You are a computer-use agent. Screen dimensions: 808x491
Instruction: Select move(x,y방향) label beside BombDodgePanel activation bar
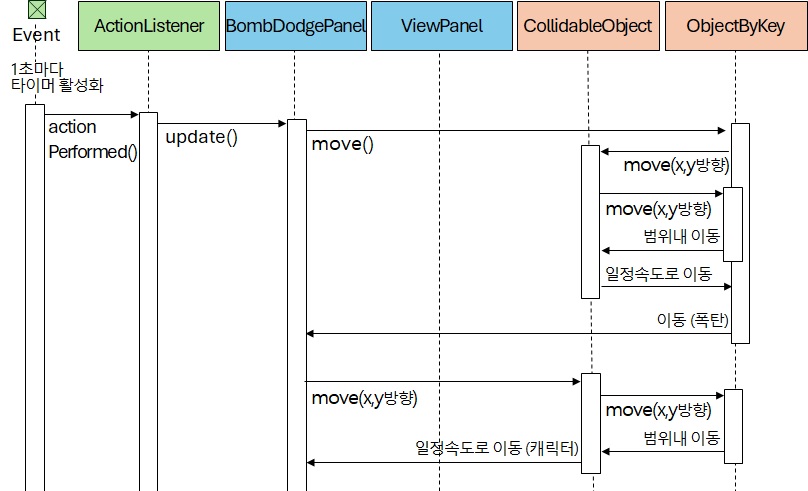point(364,398)
